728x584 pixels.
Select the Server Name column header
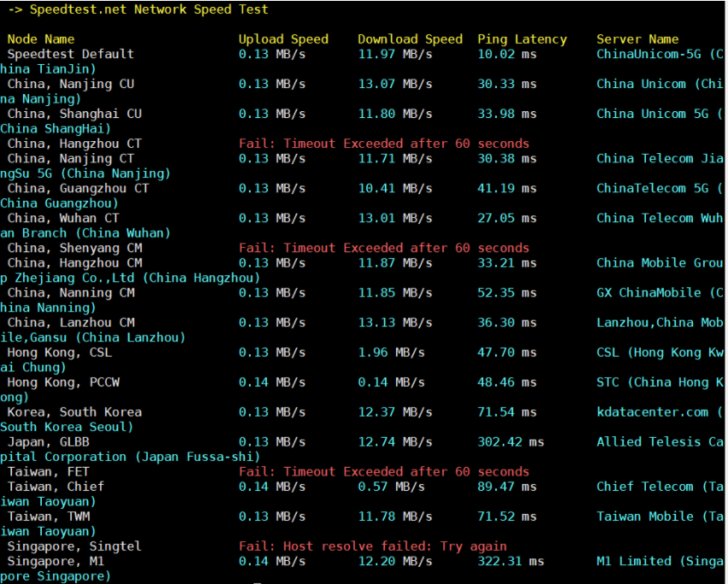coord(637,39)
